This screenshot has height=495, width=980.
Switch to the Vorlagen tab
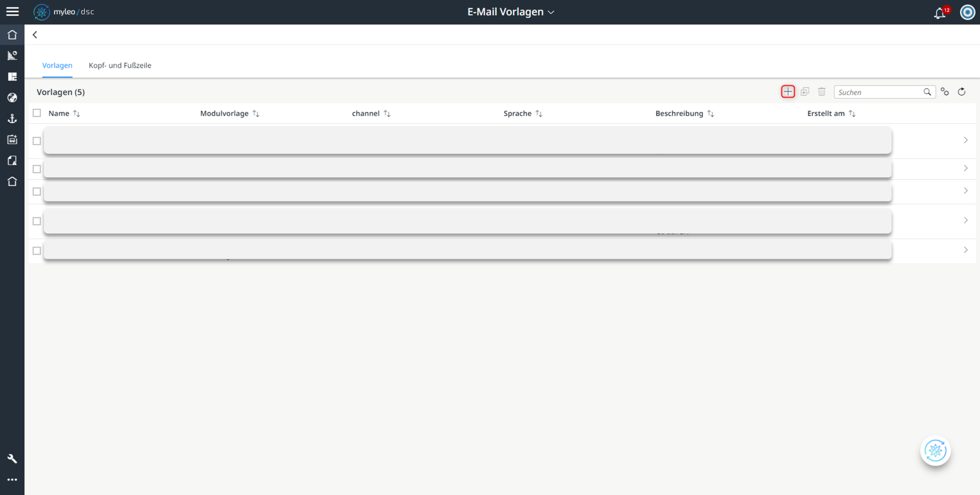coord(57,65)
